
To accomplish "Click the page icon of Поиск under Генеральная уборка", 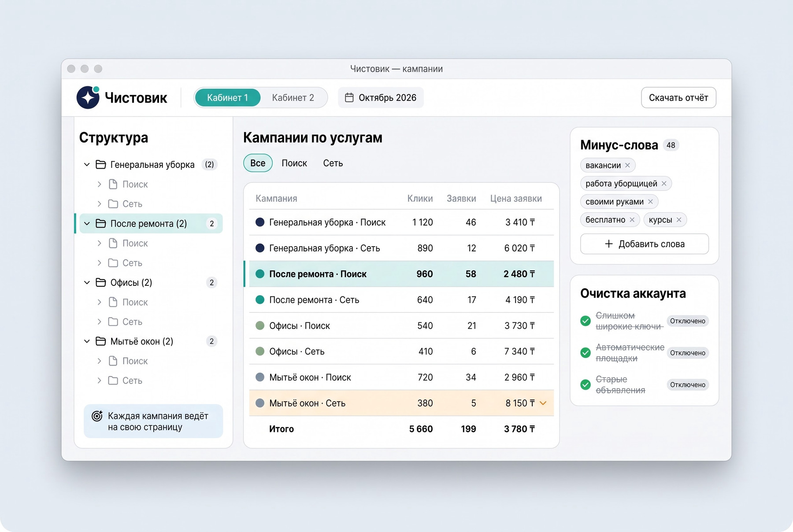I will (x=113, y=184).
